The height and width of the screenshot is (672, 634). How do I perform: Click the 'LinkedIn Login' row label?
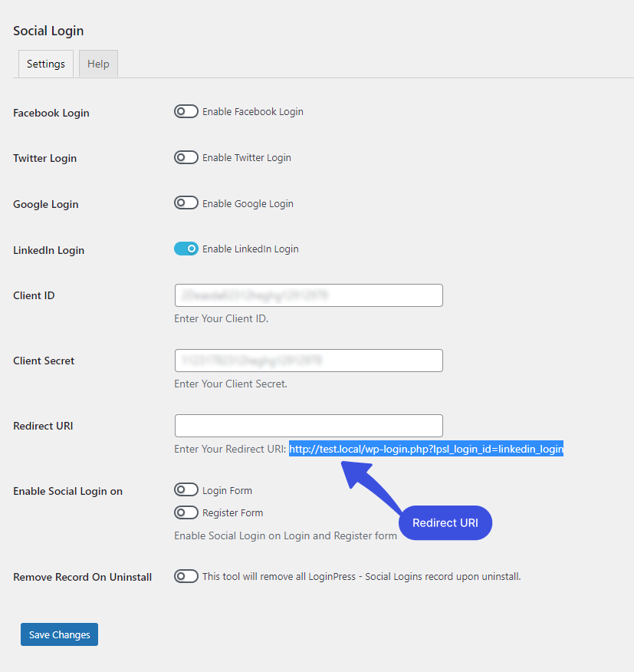pos(49,250)
